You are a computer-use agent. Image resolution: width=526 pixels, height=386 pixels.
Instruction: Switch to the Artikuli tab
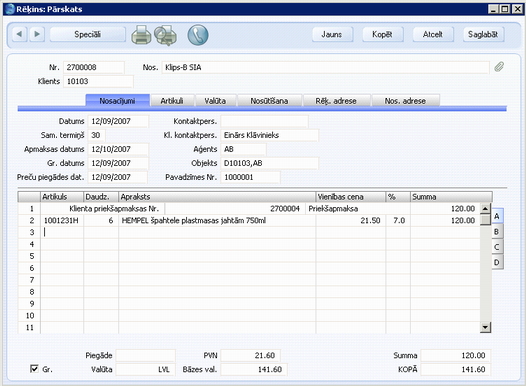coord(172,101)
